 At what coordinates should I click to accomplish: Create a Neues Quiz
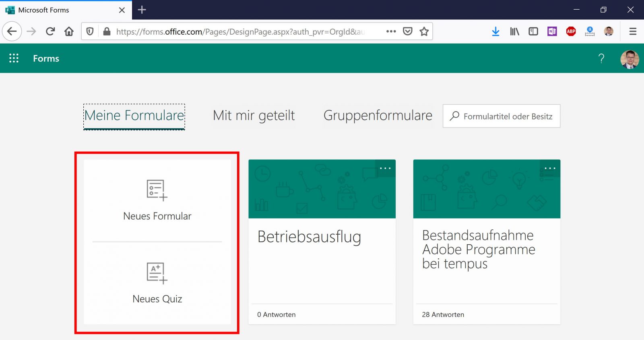click(157, 283)
